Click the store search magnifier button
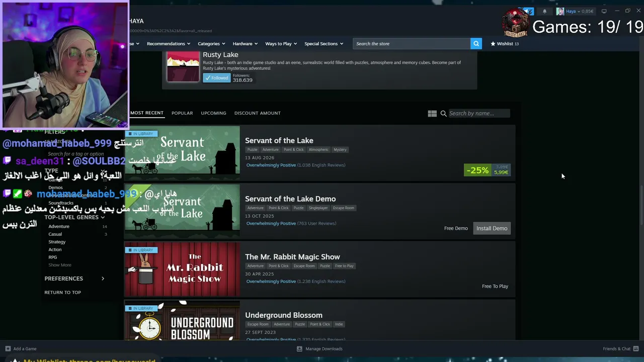The width and height of the screenshot is (644, 362). [x=476, y=44]
